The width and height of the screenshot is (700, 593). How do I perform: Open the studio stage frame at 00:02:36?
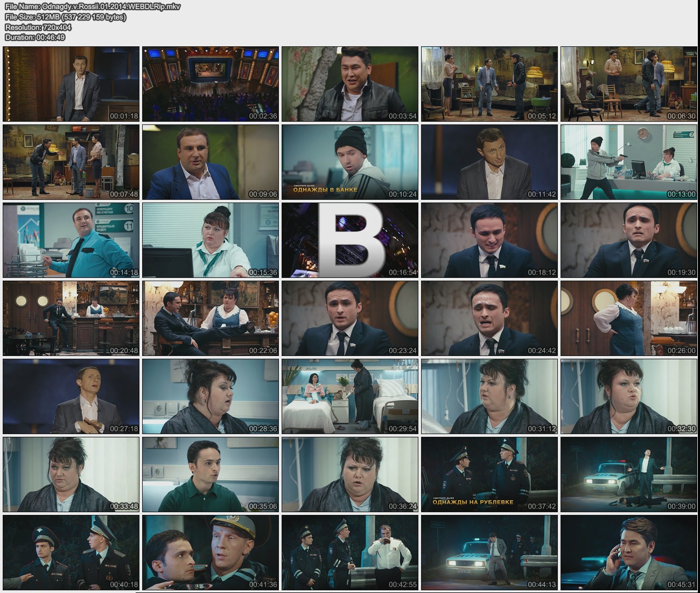(211, 84)
